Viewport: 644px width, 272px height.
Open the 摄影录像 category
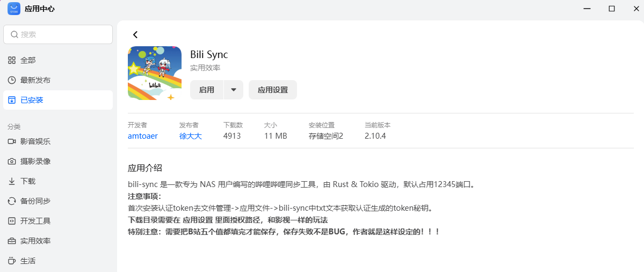pos(58,161)
